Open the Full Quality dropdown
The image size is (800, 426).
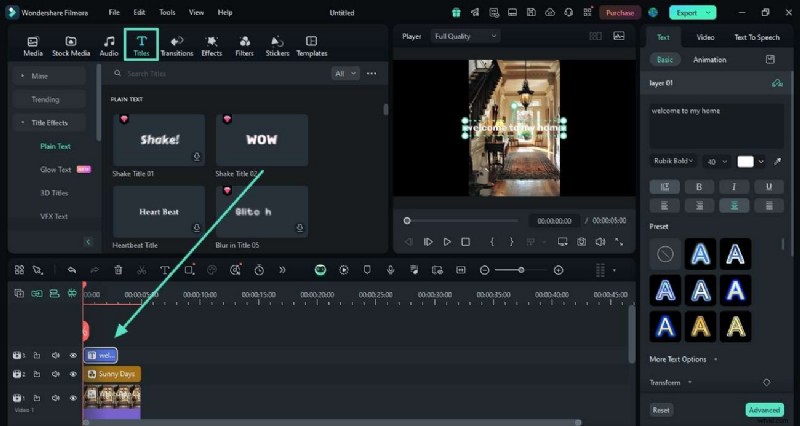click(465, 36)
